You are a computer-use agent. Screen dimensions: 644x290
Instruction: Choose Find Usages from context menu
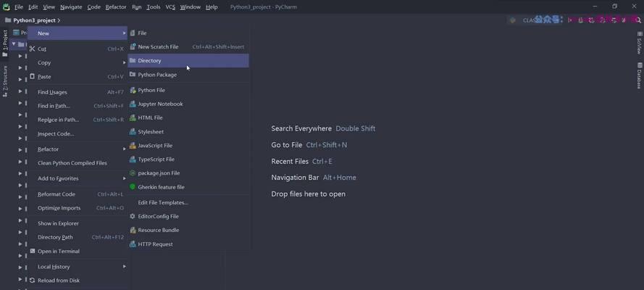[78, 92]
